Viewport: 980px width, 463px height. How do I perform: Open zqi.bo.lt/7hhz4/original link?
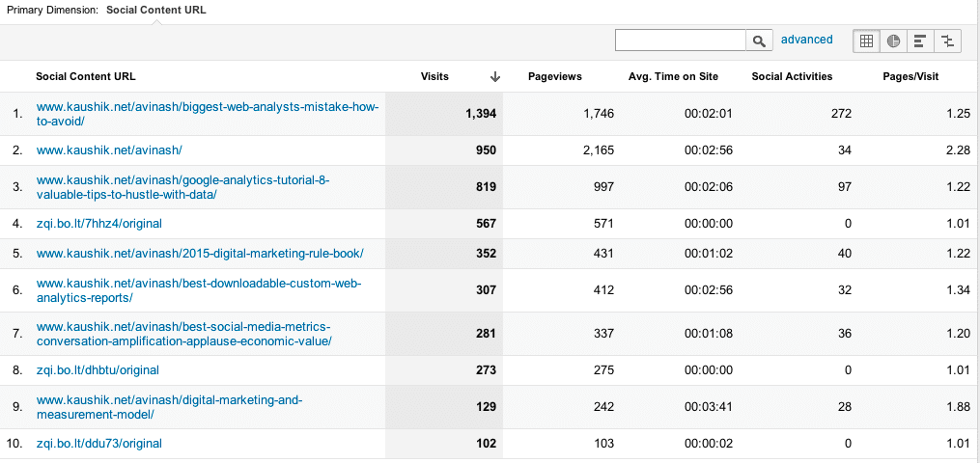[x=98, y=224]
